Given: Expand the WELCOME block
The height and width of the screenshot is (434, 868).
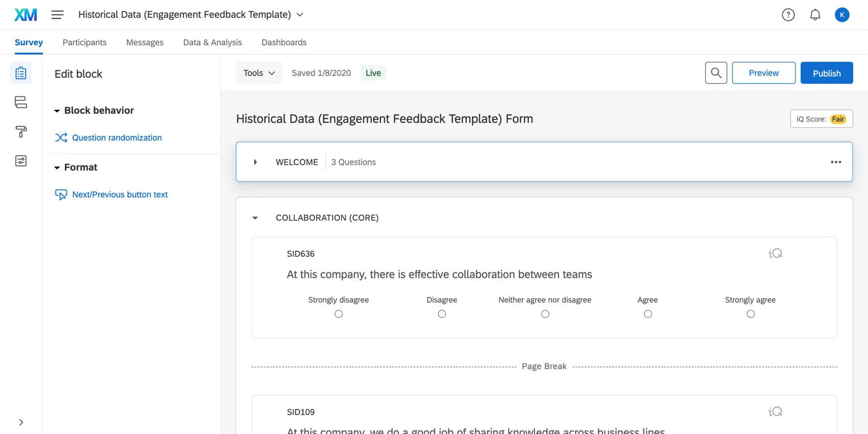Looking at the screenshot, I should (255, 162).
